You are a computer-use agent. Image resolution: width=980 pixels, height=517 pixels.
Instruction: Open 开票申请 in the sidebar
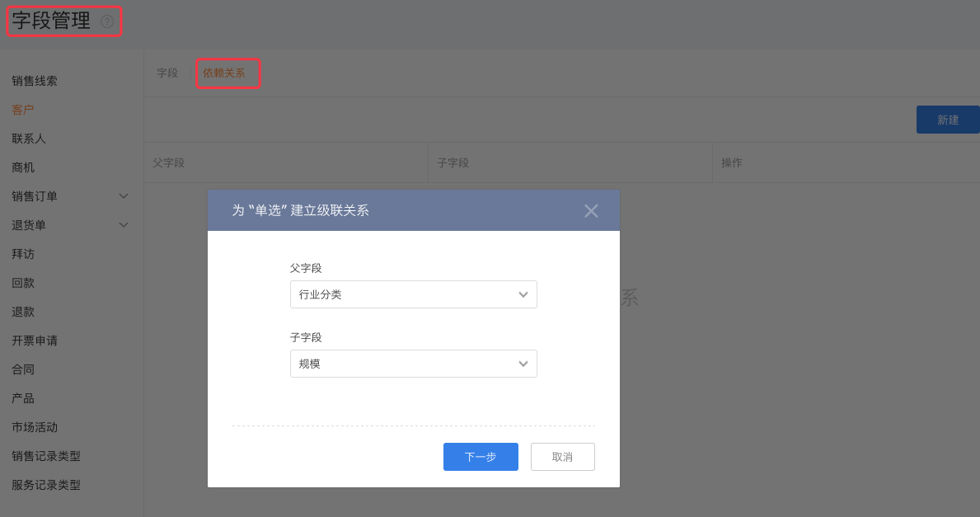(x=35, y=341)
